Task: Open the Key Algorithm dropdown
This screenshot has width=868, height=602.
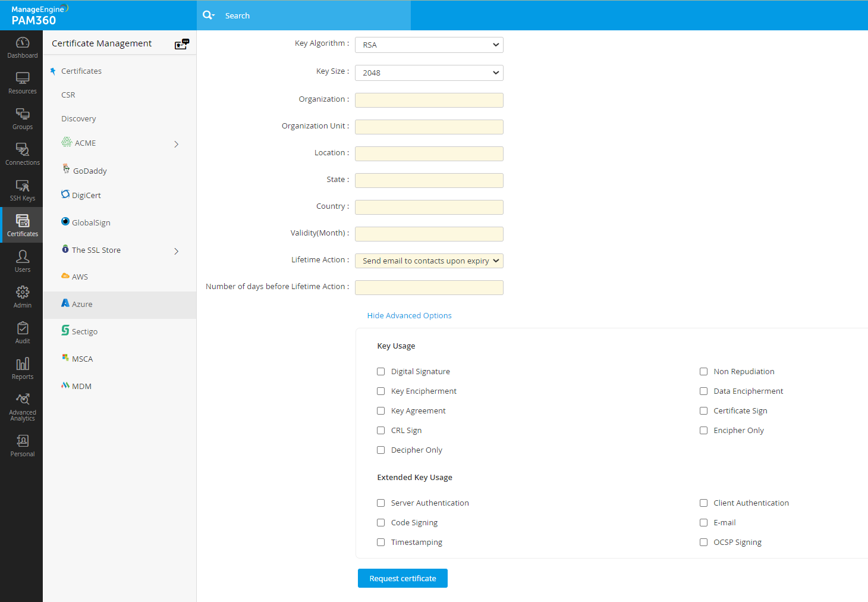Action: [x=429, y=45]
